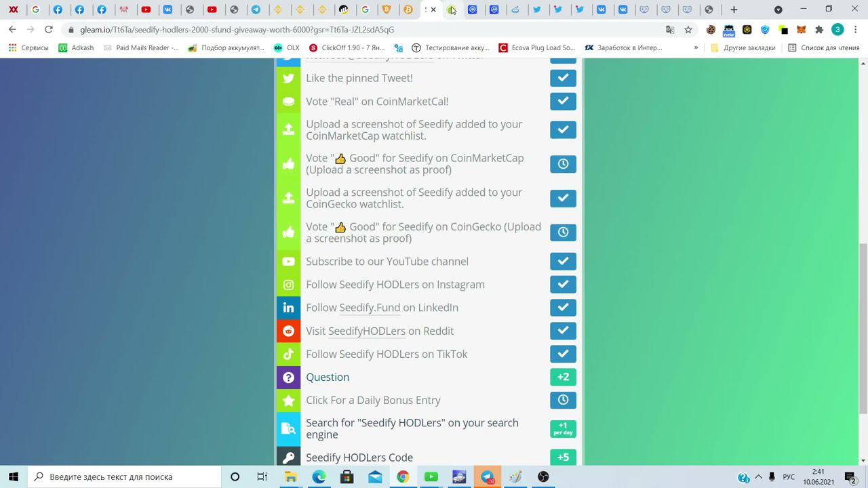Click thumbs-up icon for CoinMarketCap Good vote

point(288,163)
